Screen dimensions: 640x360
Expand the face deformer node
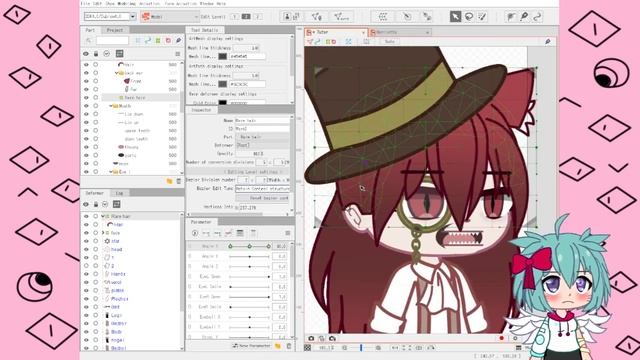[103, 233]
